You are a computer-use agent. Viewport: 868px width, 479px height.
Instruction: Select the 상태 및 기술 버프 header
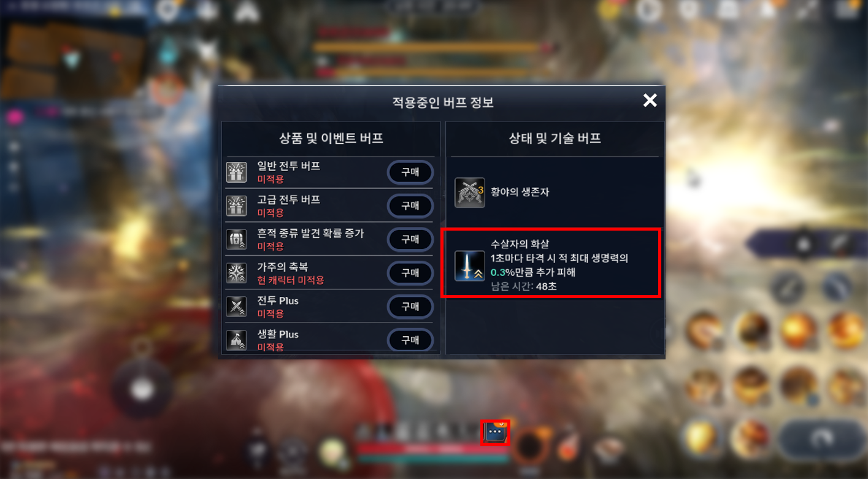click(x=555, y=138)
